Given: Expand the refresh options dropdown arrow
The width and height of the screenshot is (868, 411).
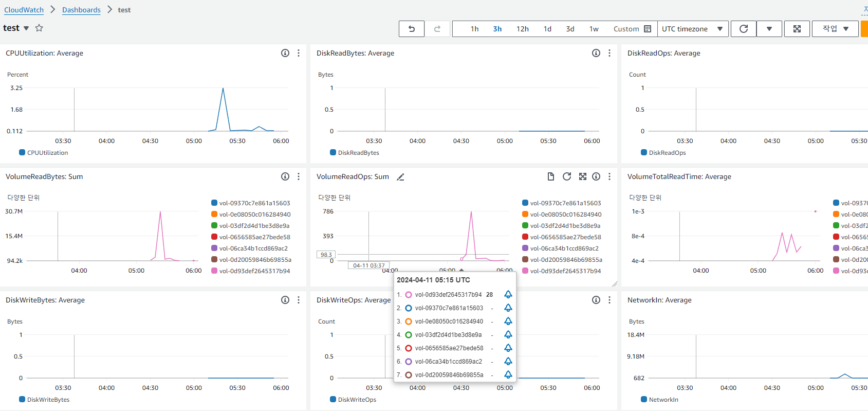Looking at the screenshot, I should coord(769,29).
